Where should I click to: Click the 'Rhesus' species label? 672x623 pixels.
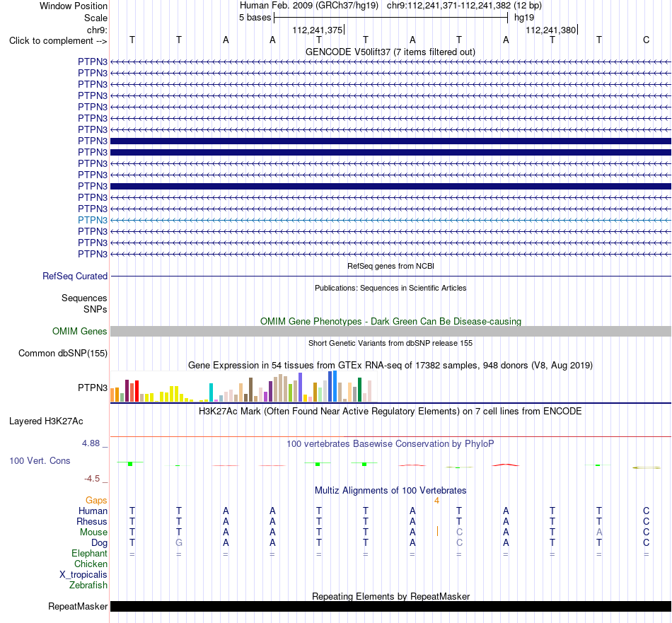[92, 521]
